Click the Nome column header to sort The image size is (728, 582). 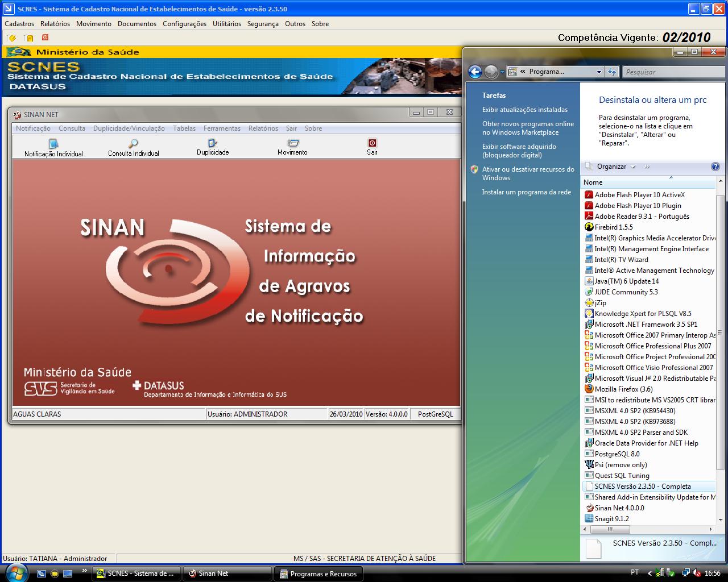[x=648, y=182]
